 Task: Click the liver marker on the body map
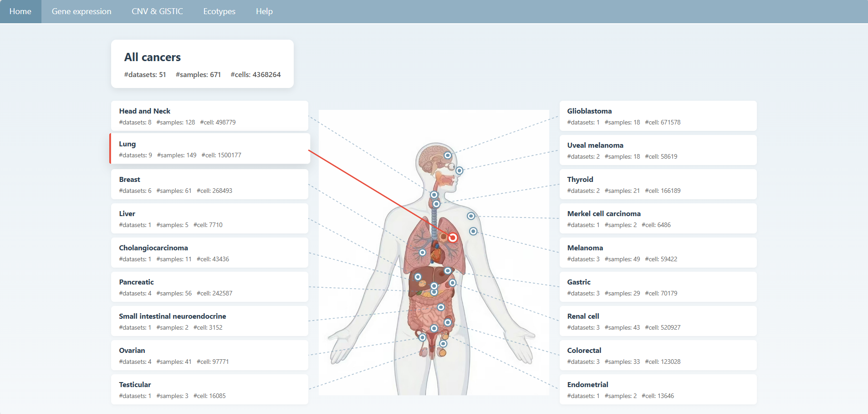[x=418, y=277]
